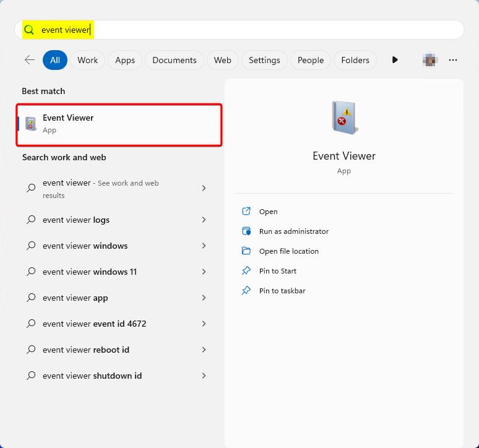Open the three-dot more options menu
This screenshot has width=479, height=448.
coord(453,60)
